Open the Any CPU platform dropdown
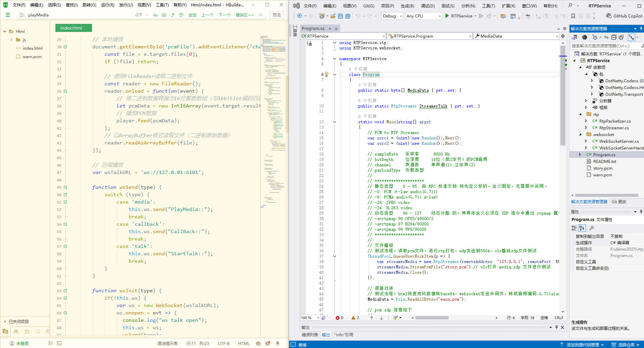This screenshot has width=644, height=348. click(423, 16)
